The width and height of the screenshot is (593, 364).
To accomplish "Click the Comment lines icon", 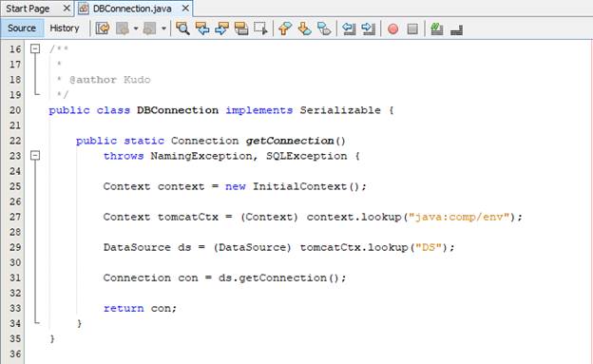I will [x=437, y=29].
